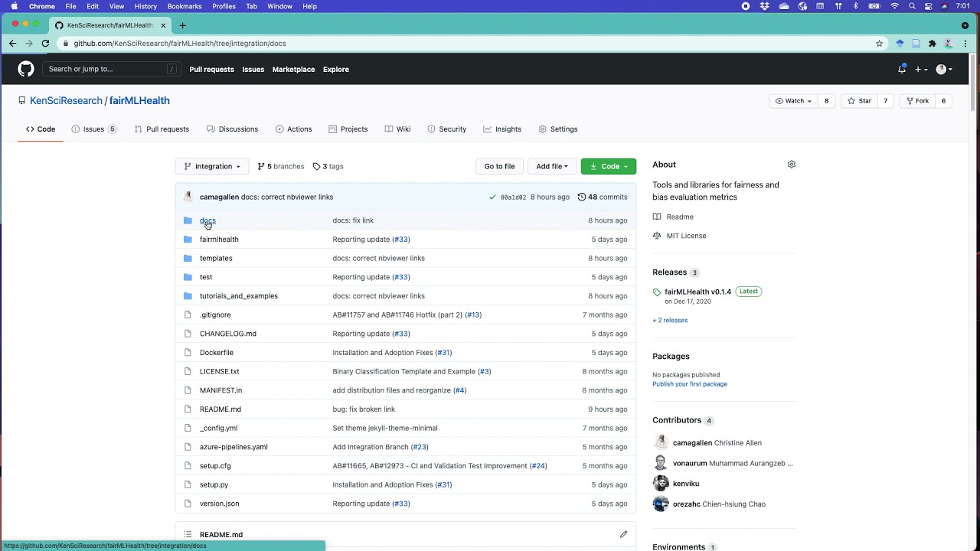Click the Chrome three-dot menu
The width and height of the screenshot is (980, 551).
[965, 44]
